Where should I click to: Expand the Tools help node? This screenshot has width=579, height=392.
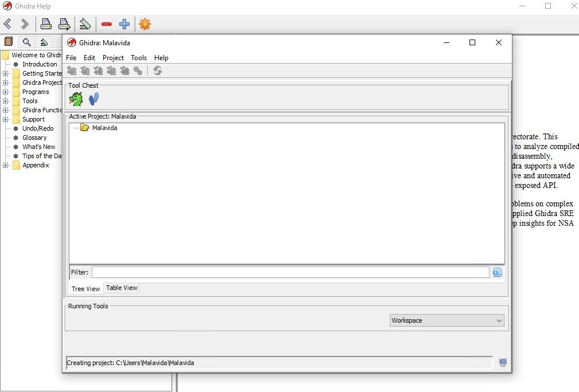tap(5, 101)
